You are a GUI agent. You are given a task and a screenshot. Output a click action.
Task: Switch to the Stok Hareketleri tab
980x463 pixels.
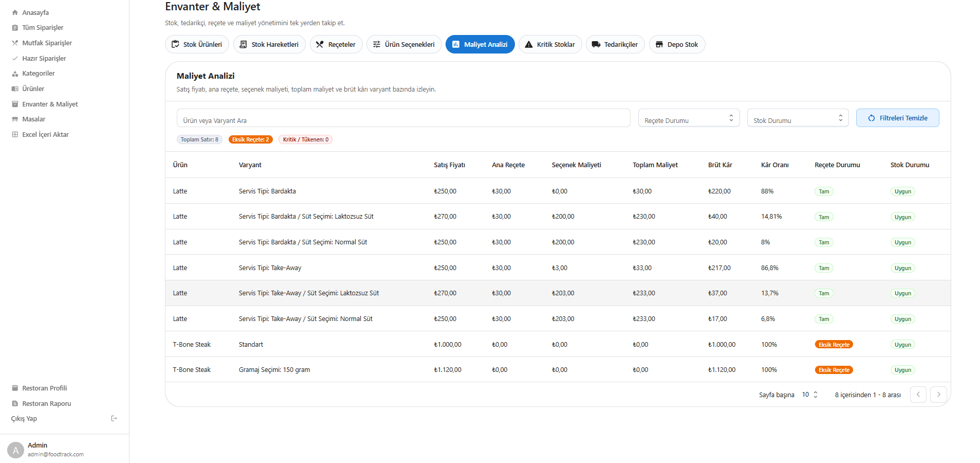[269, 44]
